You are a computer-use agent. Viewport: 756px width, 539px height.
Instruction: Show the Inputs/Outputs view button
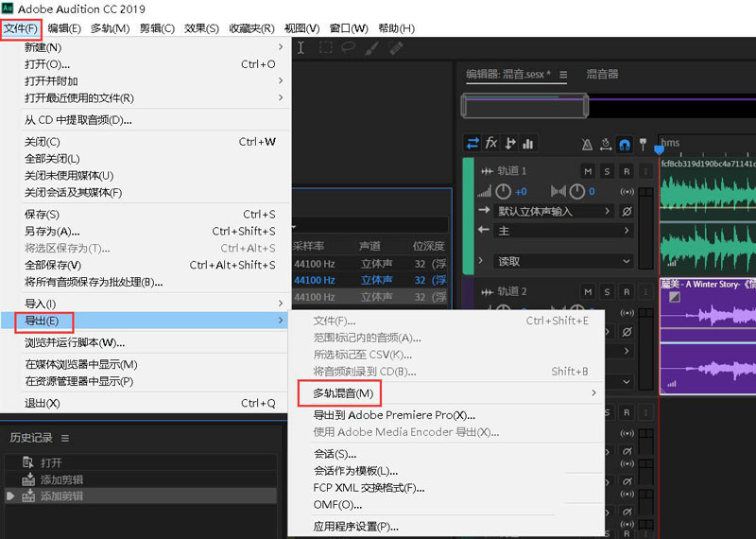coord(473,144)
